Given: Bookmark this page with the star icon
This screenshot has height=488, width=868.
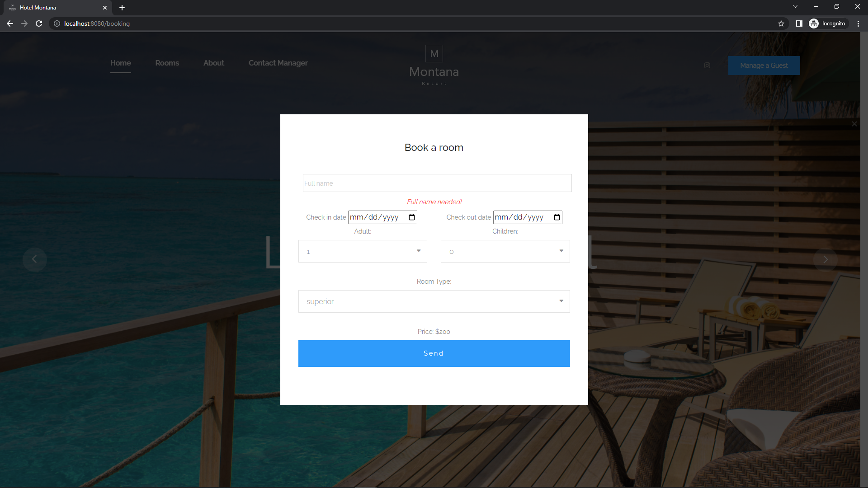Looking at the screenshot, I should 781,23.
